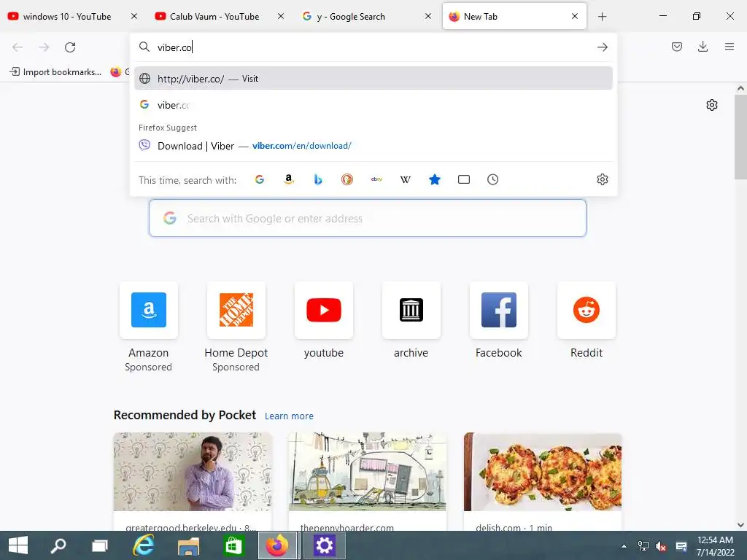Reload the page with the refresh icon
Viewport: 747px width, 560px height.
(x=70, y=47)
